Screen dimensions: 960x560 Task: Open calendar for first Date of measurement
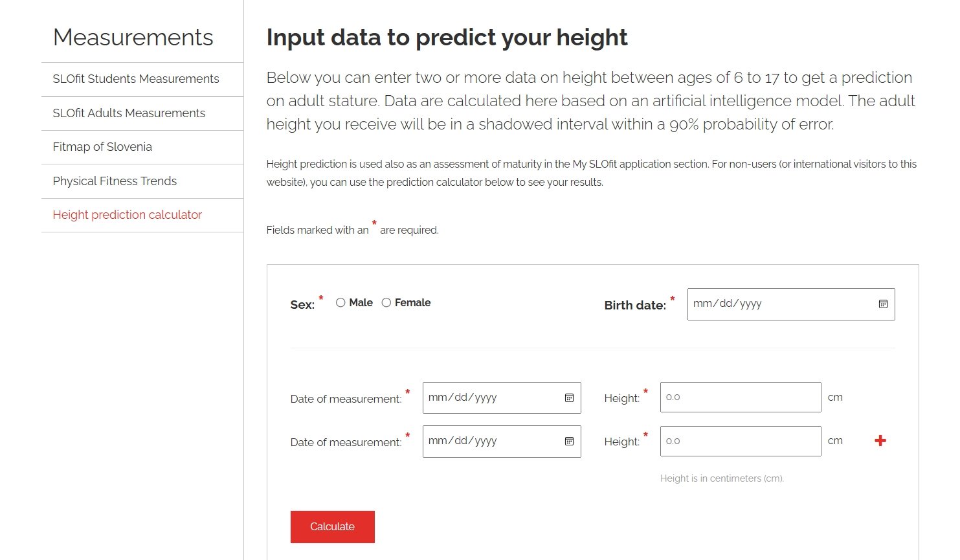click(569, 398)
